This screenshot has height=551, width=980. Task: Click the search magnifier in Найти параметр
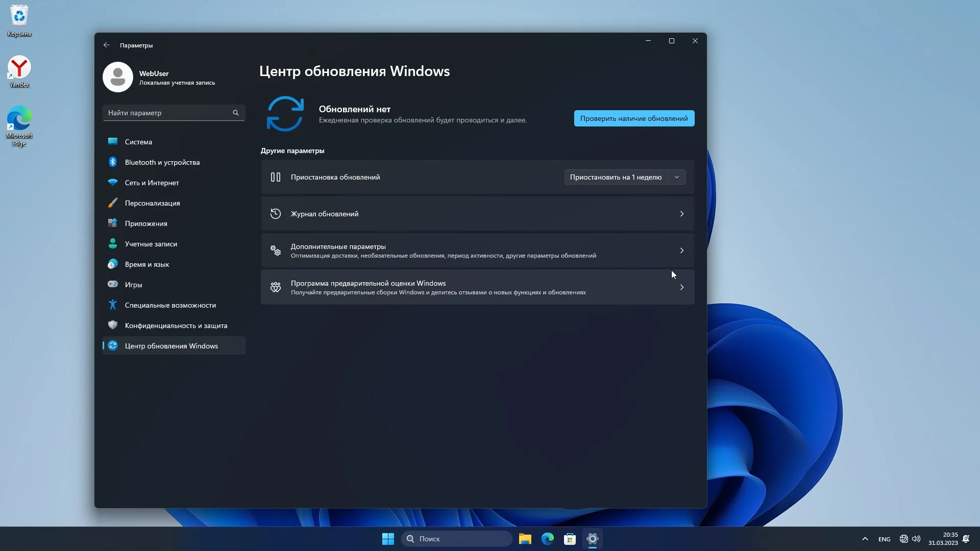click(236, 113)
